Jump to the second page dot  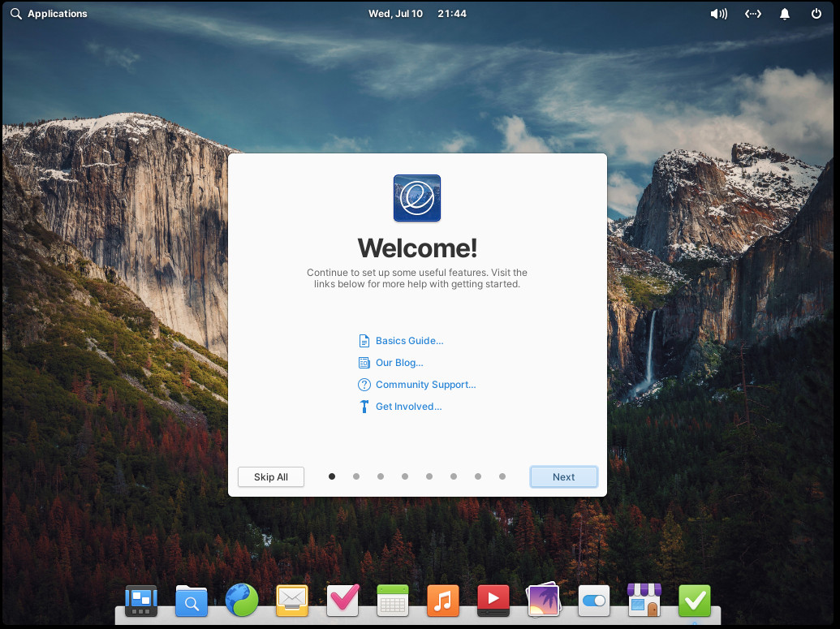[x=356, y=476]
